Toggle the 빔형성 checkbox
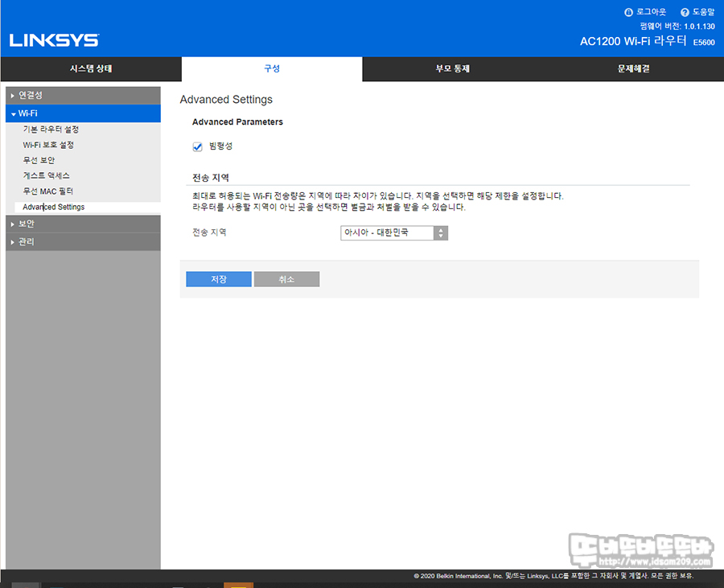Viewport: 724px width, 588px height. 198,146
